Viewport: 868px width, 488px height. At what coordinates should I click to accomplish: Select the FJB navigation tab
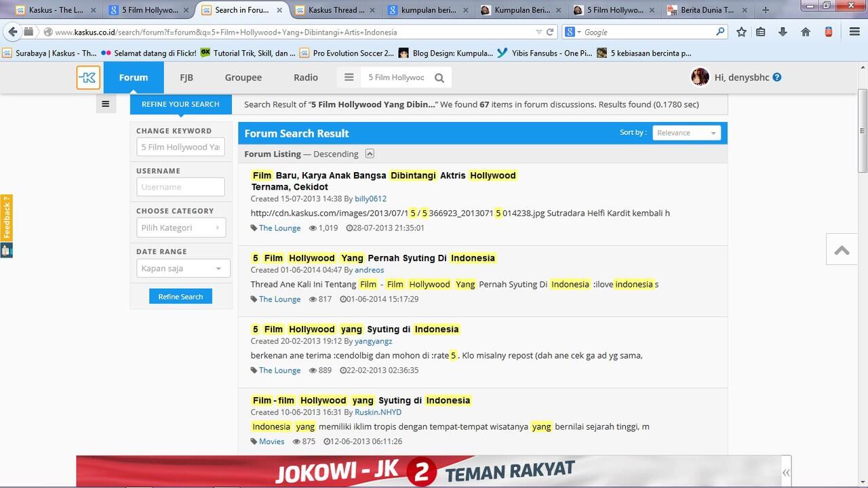click(x=186, y=77)
